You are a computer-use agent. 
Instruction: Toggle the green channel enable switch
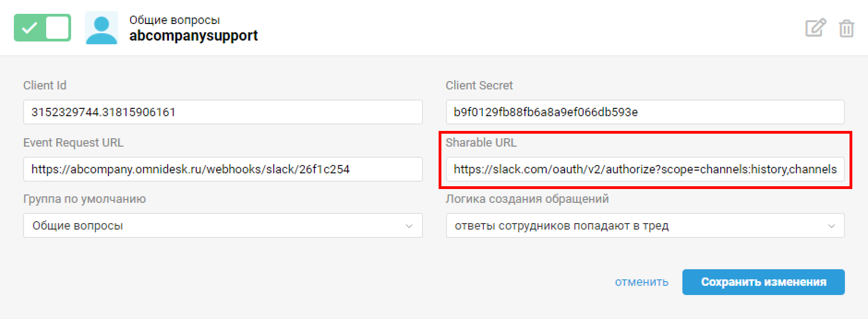pyautogui.click(x=42, y=28)
